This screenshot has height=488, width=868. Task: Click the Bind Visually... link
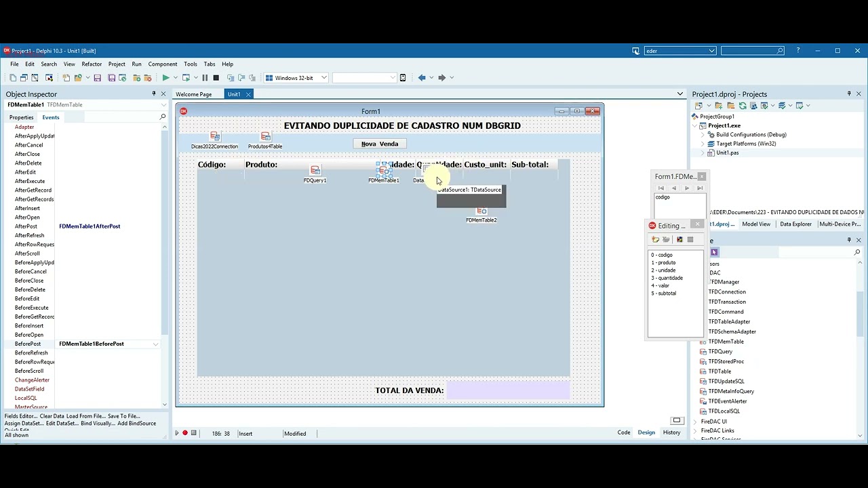(x=98, y=424)
